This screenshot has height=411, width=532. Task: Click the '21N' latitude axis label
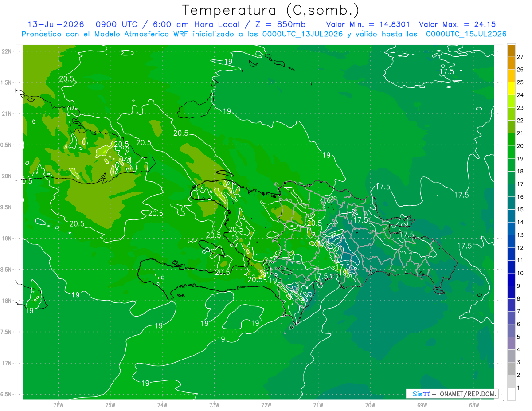click(6, 114)
